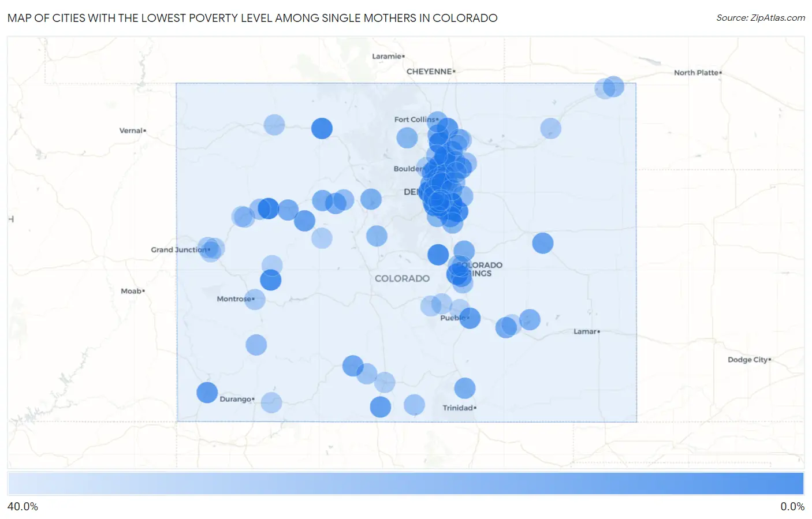Click the Trinidad city label

pos(458,408)
